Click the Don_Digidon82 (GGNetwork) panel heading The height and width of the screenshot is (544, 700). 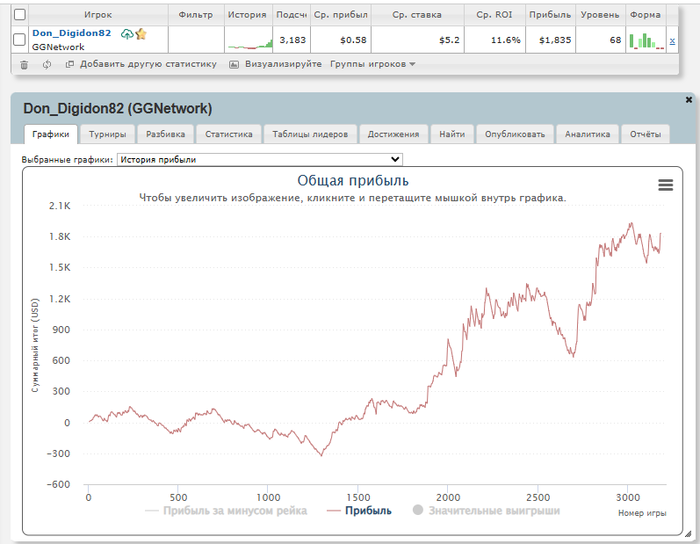pyautogui.click(x=118, y=108)
